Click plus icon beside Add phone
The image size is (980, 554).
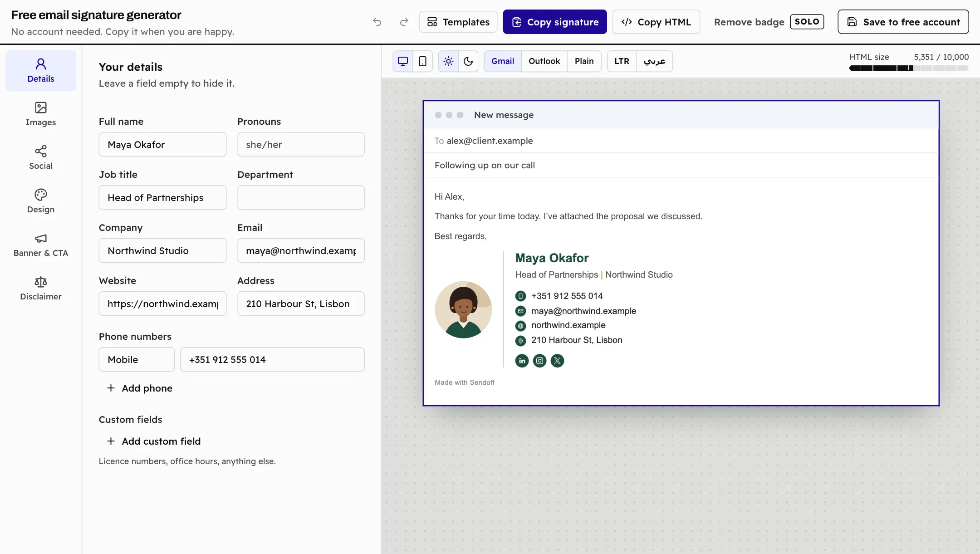click(x=111, y=388)
